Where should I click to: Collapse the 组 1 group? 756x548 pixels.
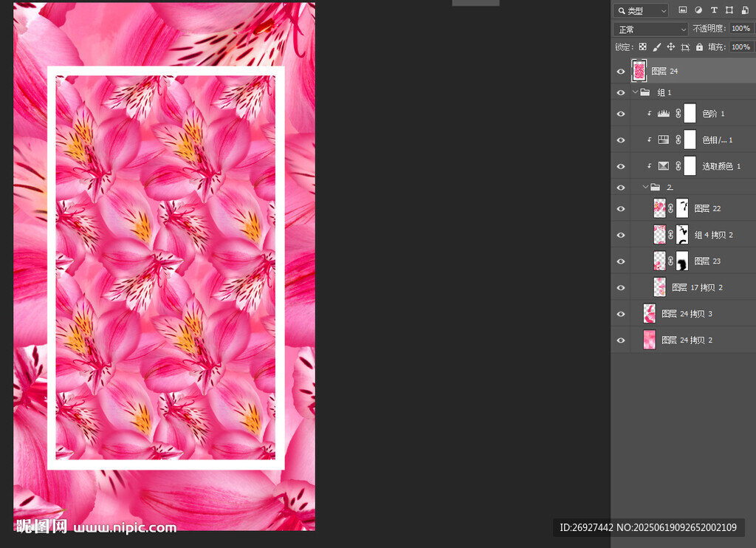(635, 93)
